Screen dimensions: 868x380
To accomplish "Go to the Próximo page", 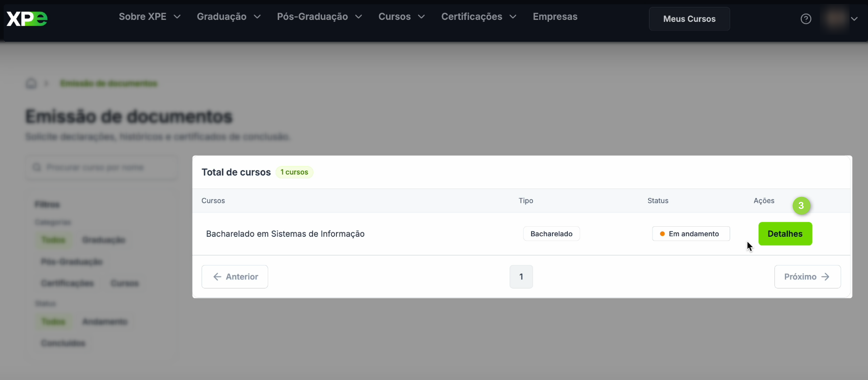I will click(x=807, y=277).
